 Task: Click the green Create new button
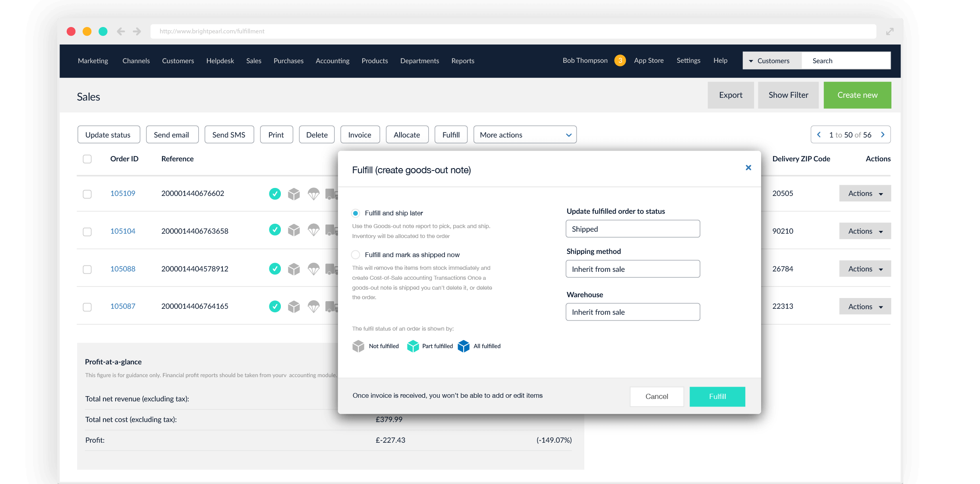857,95
